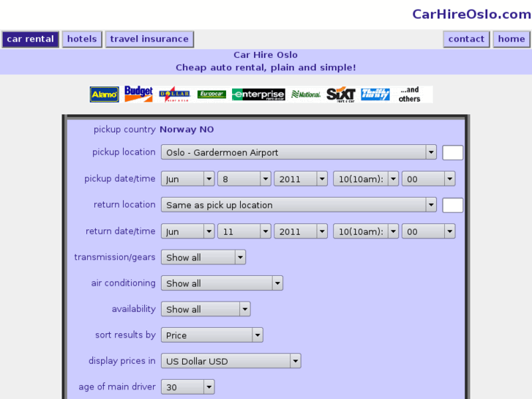Open the pickup month dropdown
This screenshot has height=399, width=532.
187,179
